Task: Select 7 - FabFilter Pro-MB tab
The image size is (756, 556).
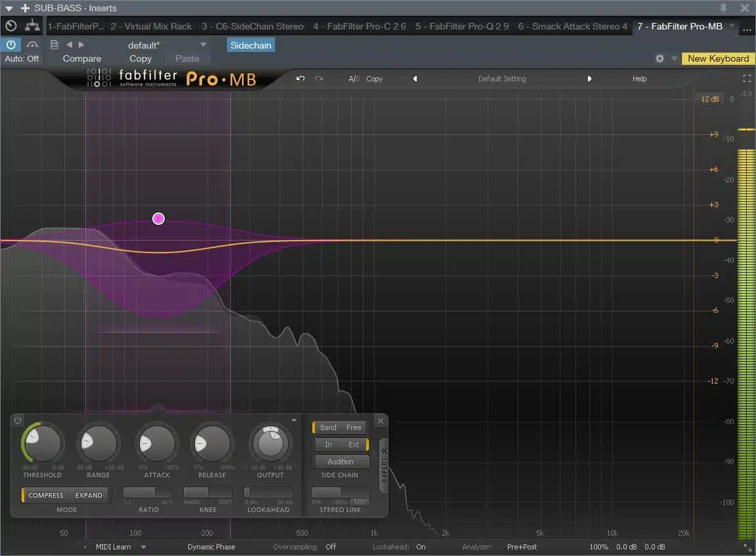Action: click(x=680, y=26)
